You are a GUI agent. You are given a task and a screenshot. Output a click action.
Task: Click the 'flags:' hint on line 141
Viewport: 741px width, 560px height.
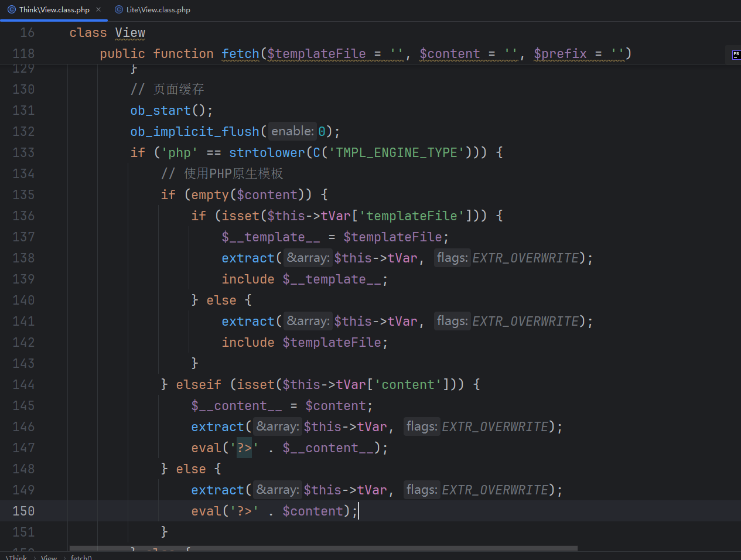click(452, 321)
